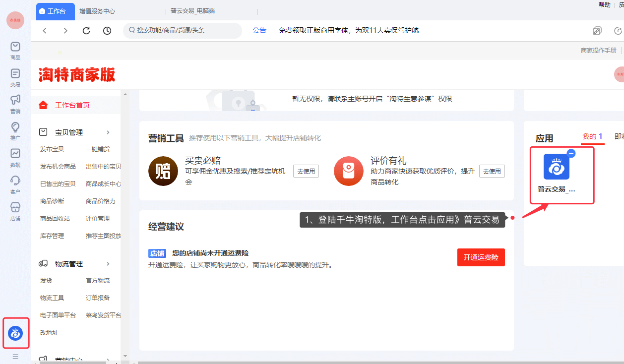Open 一键铺货 menu item
The height and width of the screenshot is (364, 624).
(x=98, y=149)
